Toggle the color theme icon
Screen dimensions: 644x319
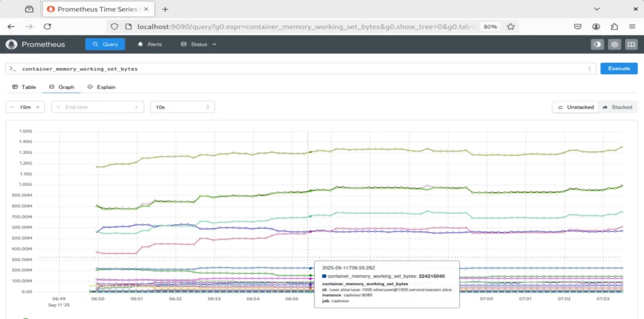(x=597, y=45)
